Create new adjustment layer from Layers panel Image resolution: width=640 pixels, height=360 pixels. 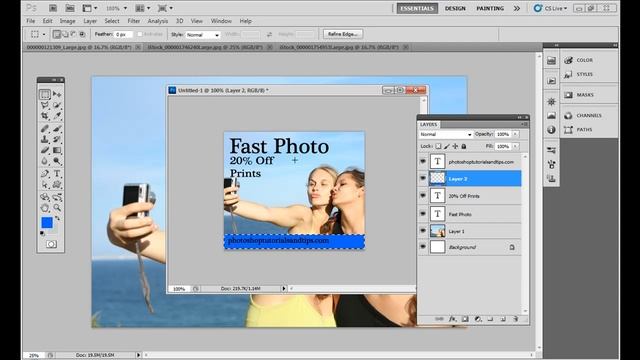[x=478, y=319]
